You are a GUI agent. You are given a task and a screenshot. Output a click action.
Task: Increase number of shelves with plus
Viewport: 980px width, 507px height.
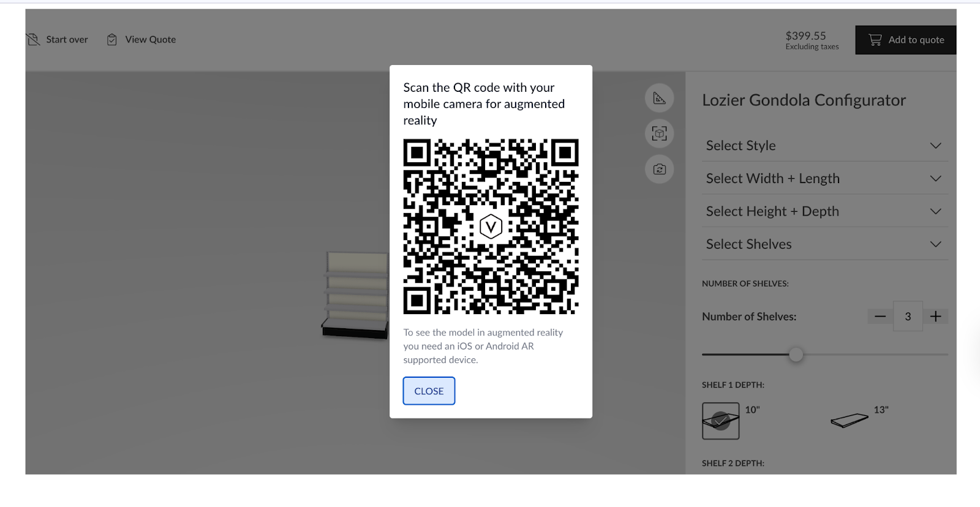tap(935, 317)
